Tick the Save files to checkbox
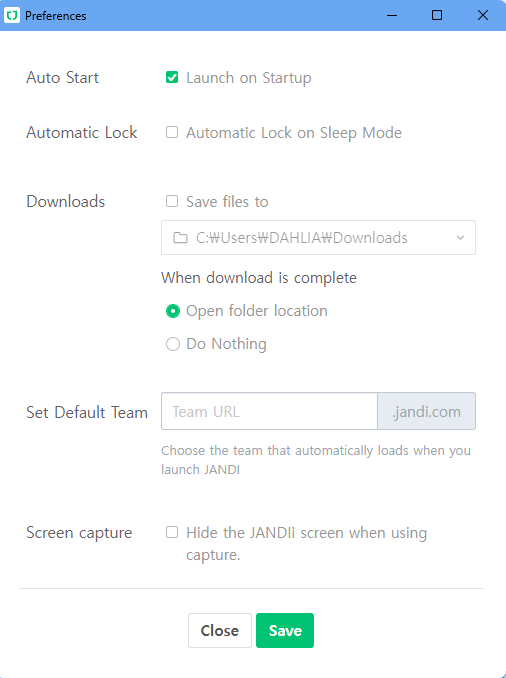Image resolution: width=506 pixels, height=678 pixels. [172, 201]
